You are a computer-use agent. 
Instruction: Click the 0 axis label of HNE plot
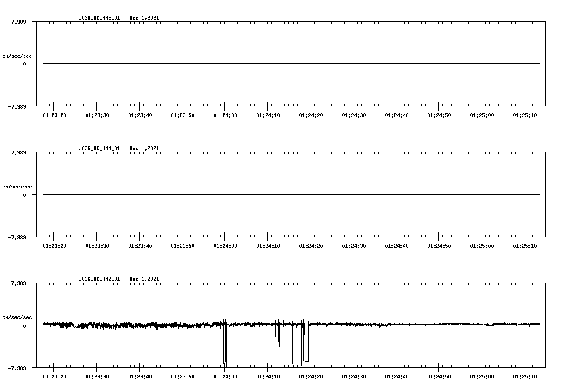click(25, 64)
